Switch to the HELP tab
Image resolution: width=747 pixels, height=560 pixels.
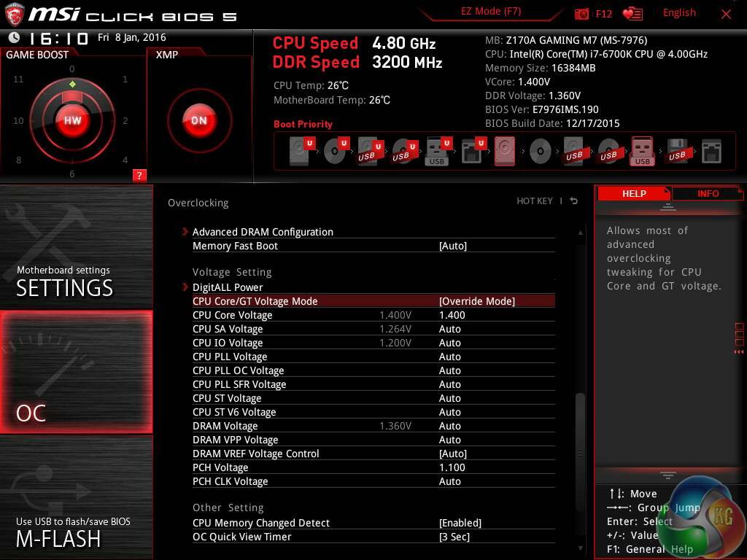point(634,193)
